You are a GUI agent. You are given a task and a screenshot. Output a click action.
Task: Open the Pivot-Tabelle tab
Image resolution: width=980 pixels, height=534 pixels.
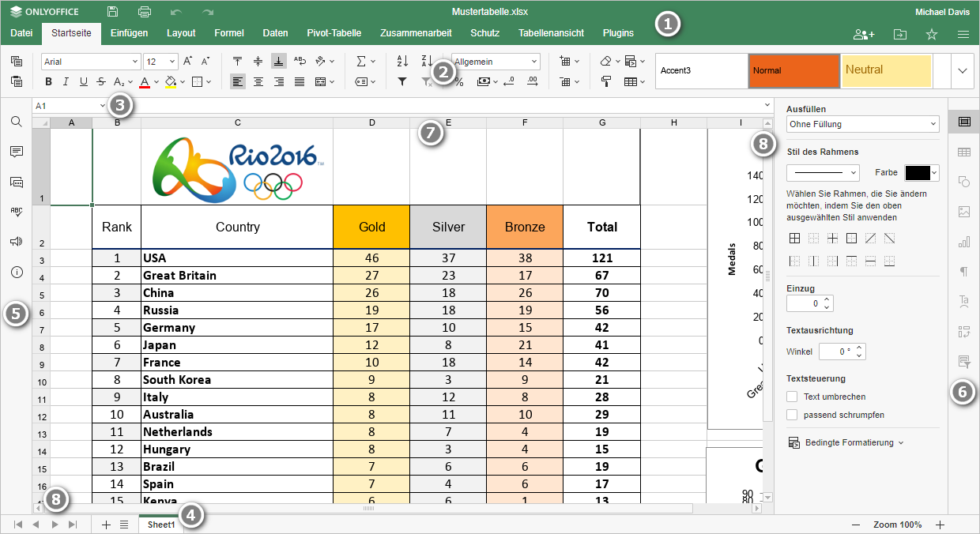[334, 33]
